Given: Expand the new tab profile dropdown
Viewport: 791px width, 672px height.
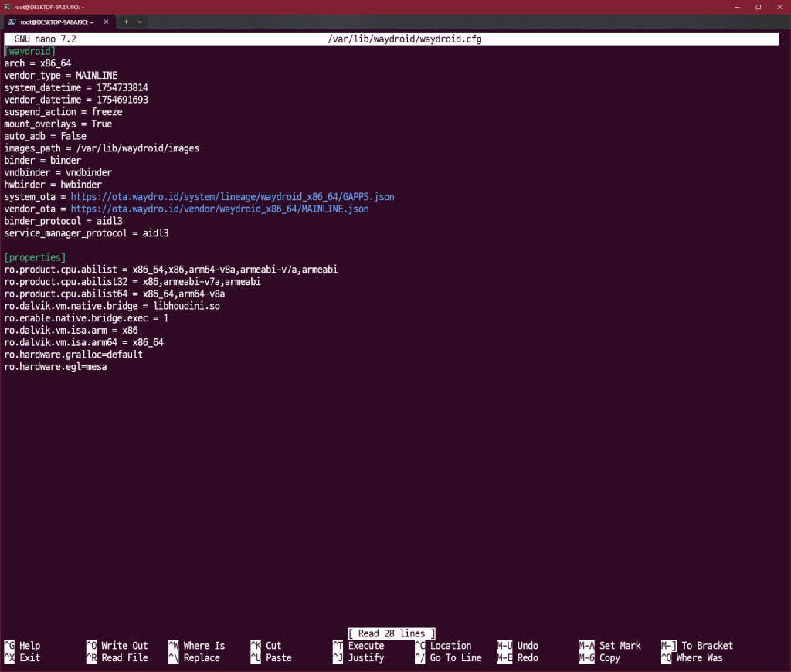Looking at the screenshot, I should (140, 22).
